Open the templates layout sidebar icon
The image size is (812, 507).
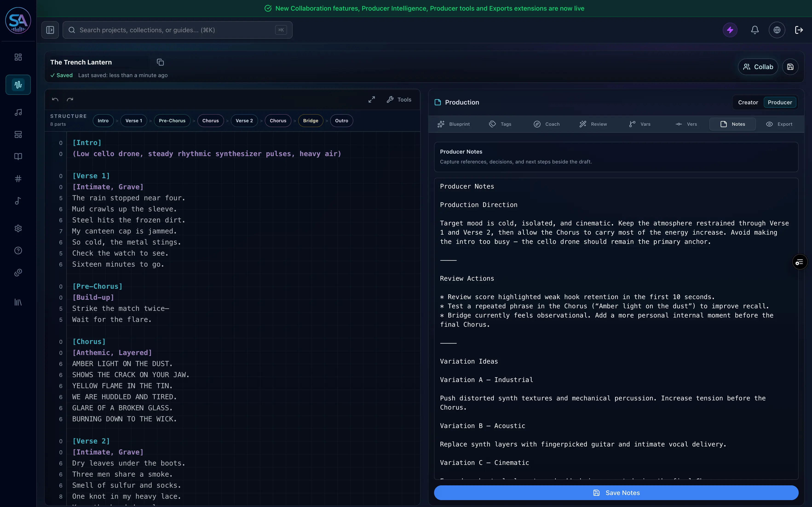pyautogui.click(x=18, y=134)
